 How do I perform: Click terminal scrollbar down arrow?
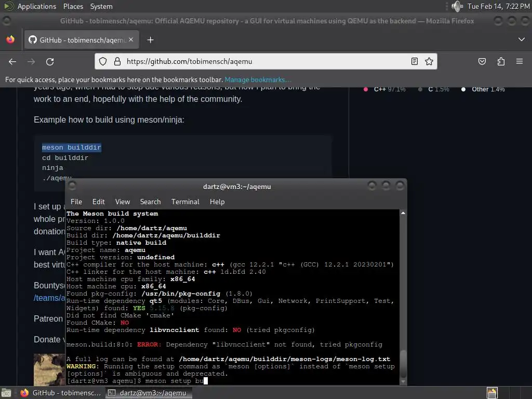tap(403, 382)
